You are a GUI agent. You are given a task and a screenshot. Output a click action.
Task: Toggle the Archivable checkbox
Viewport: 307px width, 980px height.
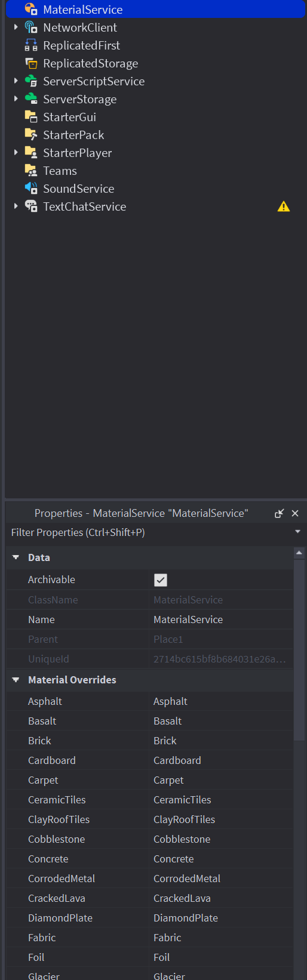161,580
